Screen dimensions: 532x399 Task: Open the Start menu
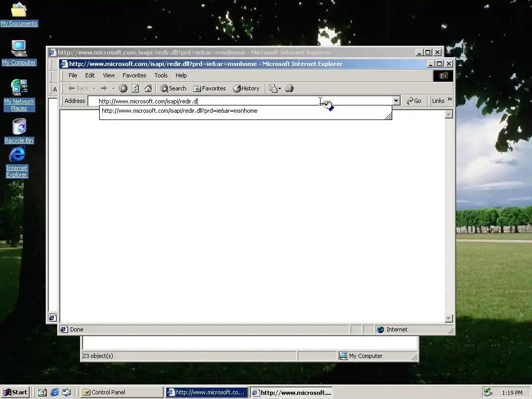point(15,392)
